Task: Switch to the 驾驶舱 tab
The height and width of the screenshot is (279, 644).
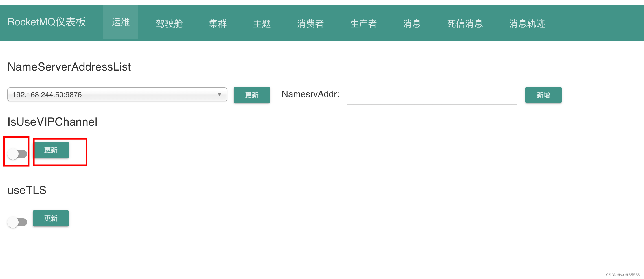Action: tap(169, 23)
